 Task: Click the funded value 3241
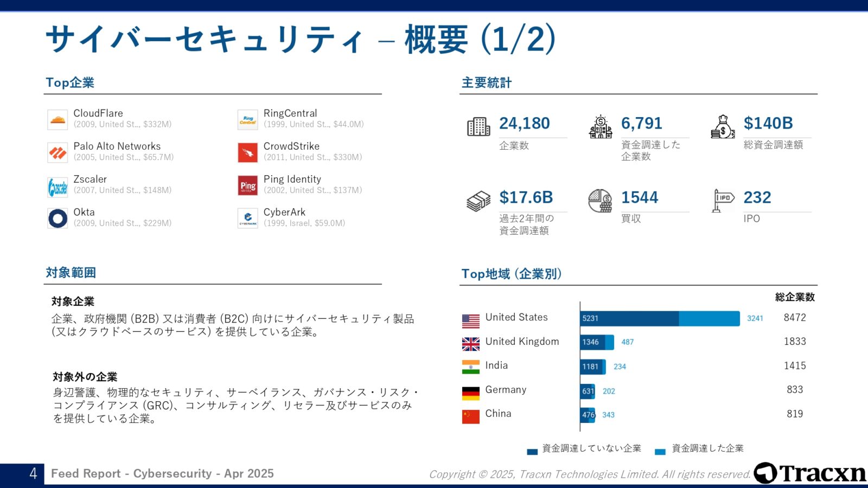[x=755, y=319]
